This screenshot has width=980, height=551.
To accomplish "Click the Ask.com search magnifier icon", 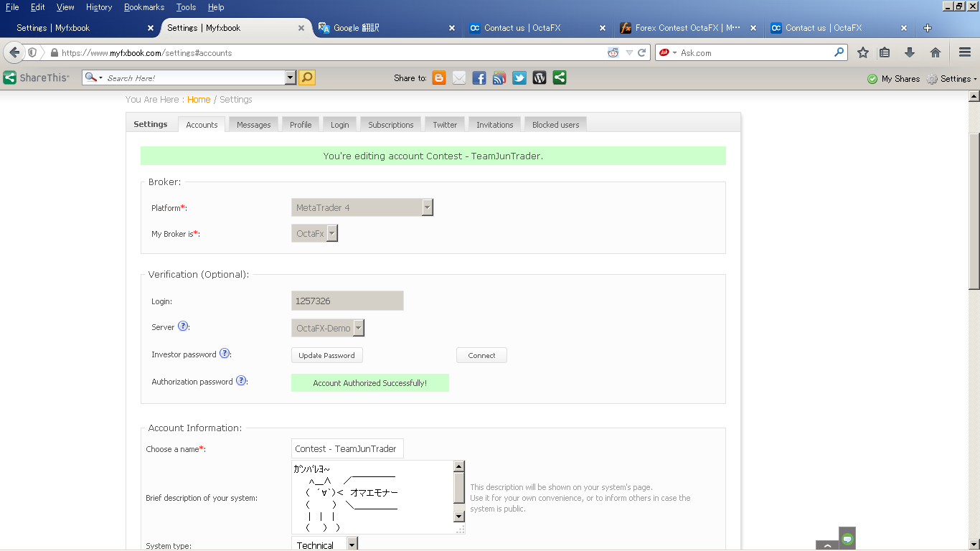I will coord(839,52).
